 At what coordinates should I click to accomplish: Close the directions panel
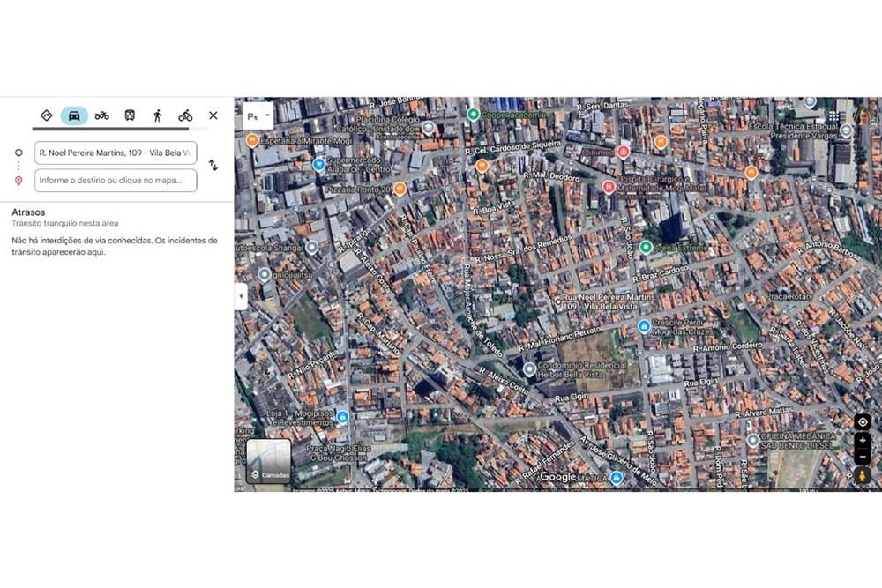[213, 115]
